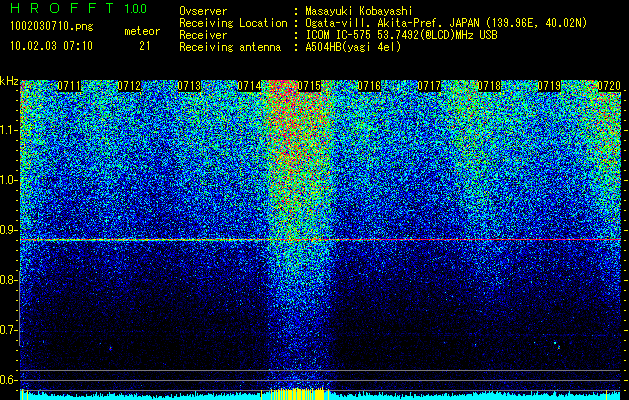Click the 0713 time marker
The width and height of the screenshot is (629, 400).
189,86
